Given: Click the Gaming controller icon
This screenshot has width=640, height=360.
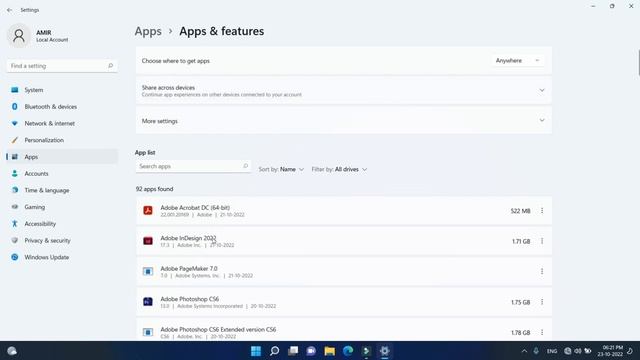Looking at the screenshot, I should 15,207.
